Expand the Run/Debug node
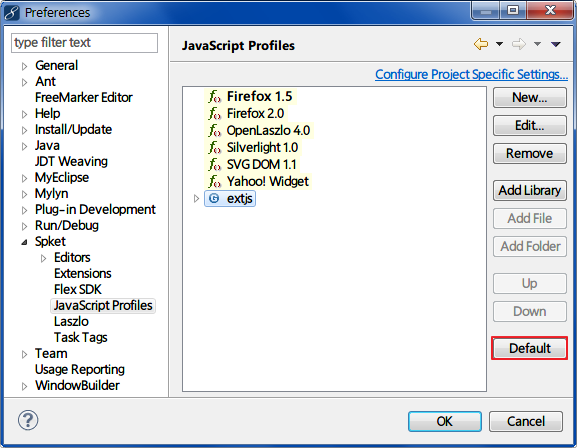 [24, 226]
